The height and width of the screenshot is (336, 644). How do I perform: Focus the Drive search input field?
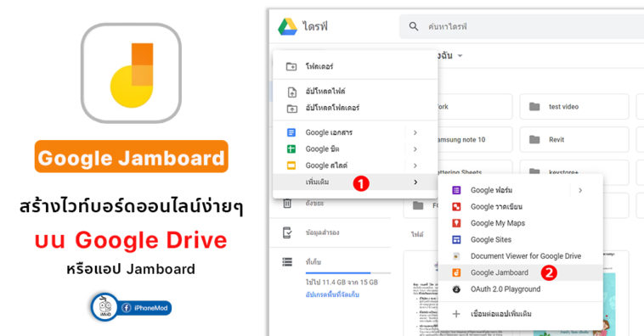tap(522, 26)
